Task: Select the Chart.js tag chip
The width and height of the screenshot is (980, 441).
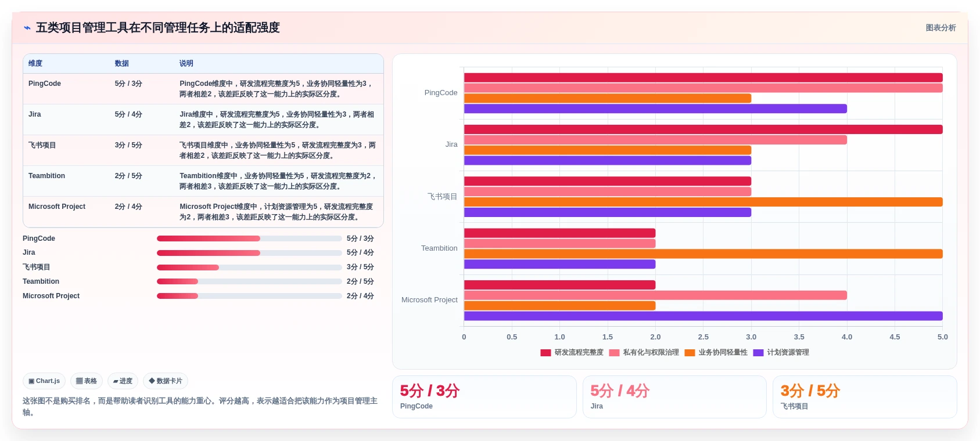Action: pos(44,381)
